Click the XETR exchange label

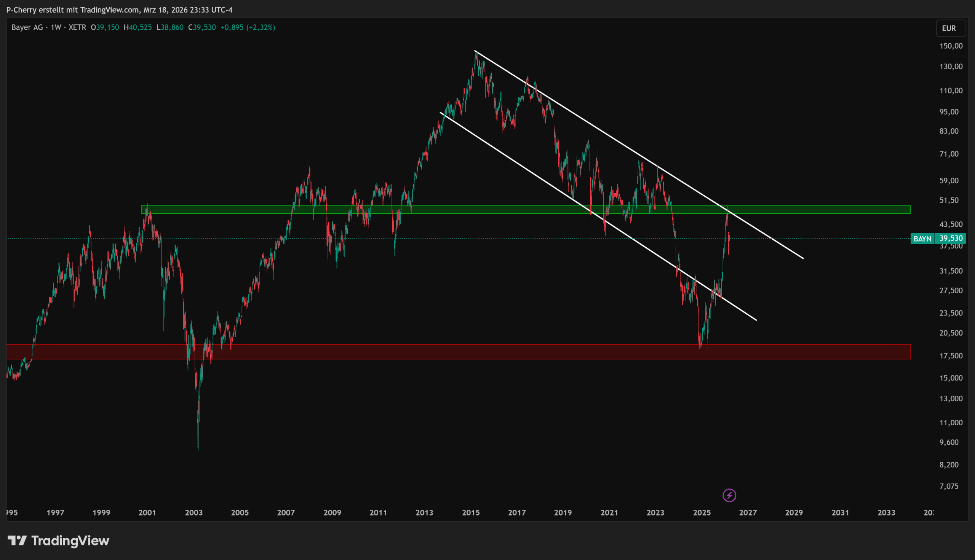click(77, 27)
